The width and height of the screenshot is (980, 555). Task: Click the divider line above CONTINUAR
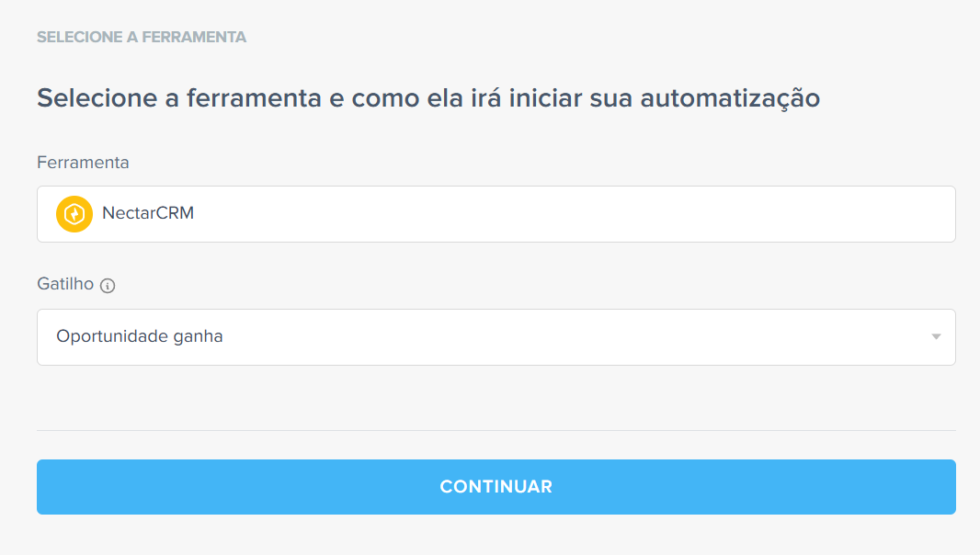point(495,430)
